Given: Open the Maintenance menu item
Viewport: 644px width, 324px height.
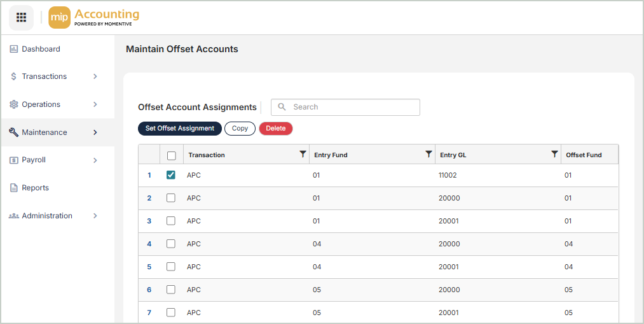Looking at the screenshot, I should click(x=45, y=132).
